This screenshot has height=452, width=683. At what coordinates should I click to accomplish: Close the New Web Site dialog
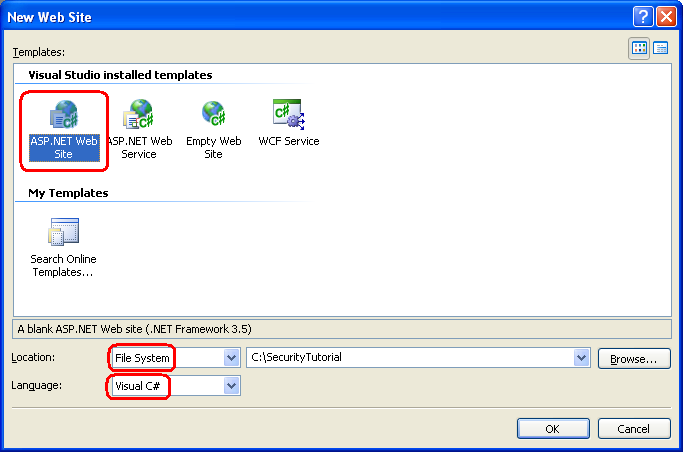[x=666, y=17]
